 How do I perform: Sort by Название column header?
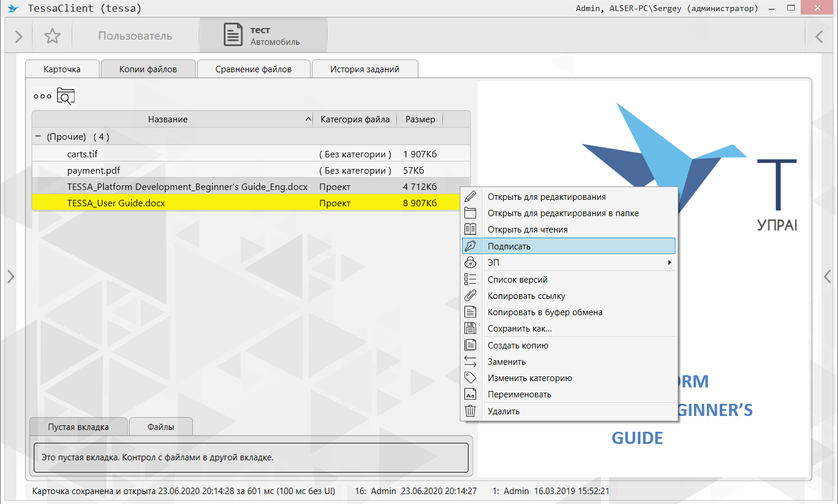pyautogui.click(x=168, y=119)
